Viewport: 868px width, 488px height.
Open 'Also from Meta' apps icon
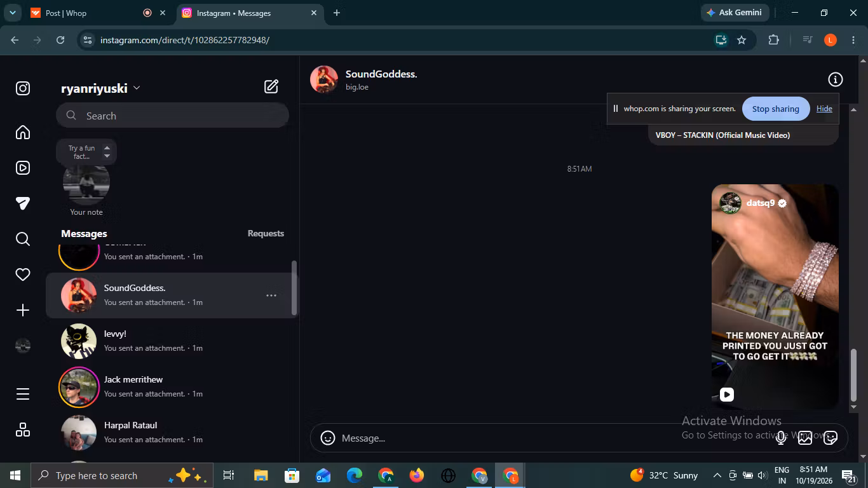click(x=23, y=430)
